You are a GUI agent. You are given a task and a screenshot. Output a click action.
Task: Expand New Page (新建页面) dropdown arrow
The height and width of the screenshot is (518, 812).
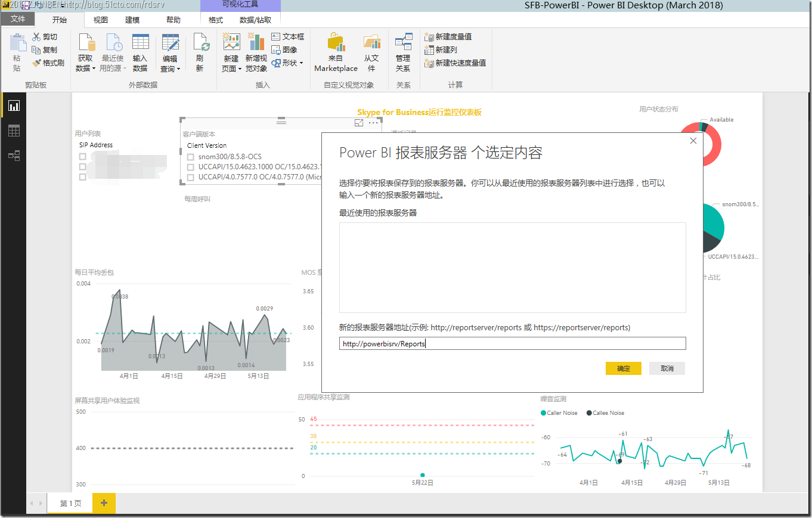click(x=240, y=69)
